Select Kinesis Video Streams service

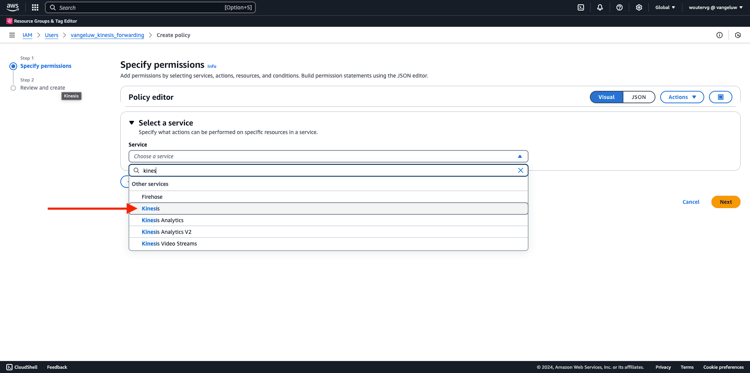(328, 243)
